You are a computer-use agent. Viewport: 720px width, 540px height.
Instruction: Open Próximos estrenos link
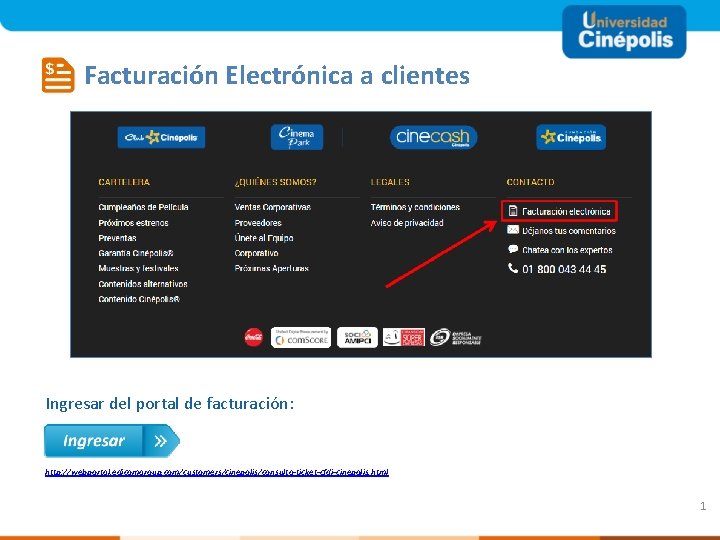click(133, 223)
